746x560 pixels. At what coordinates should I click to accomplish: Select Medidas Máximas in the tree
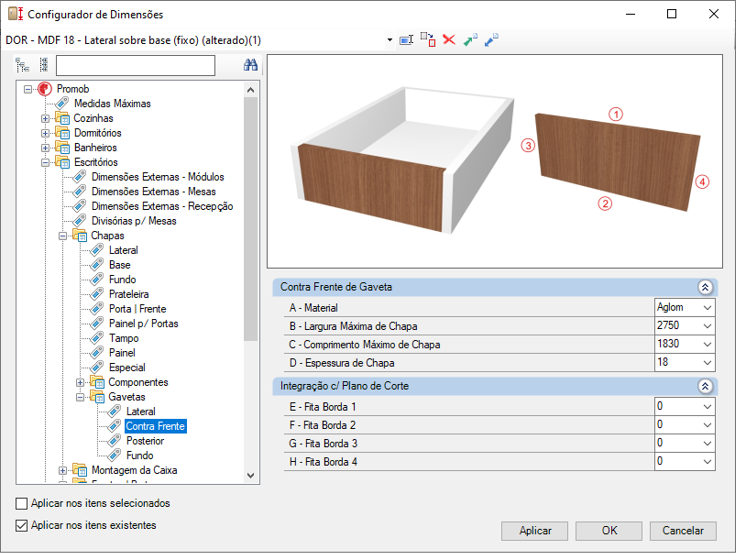click(x=113, y=104)
